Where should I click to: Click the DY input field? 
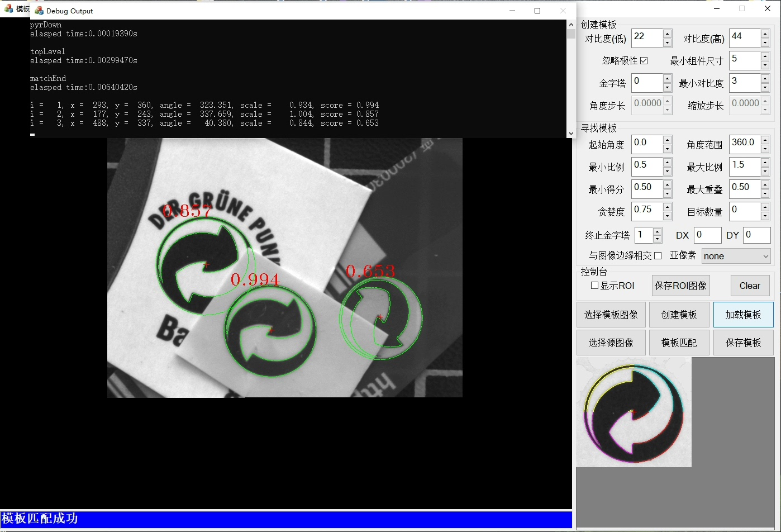pos(757,235)
